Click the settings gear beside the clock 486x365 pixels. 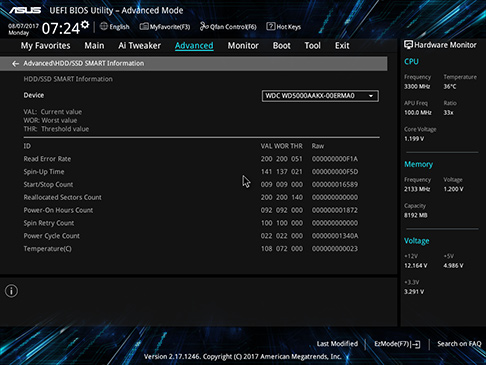coord(85,24)
